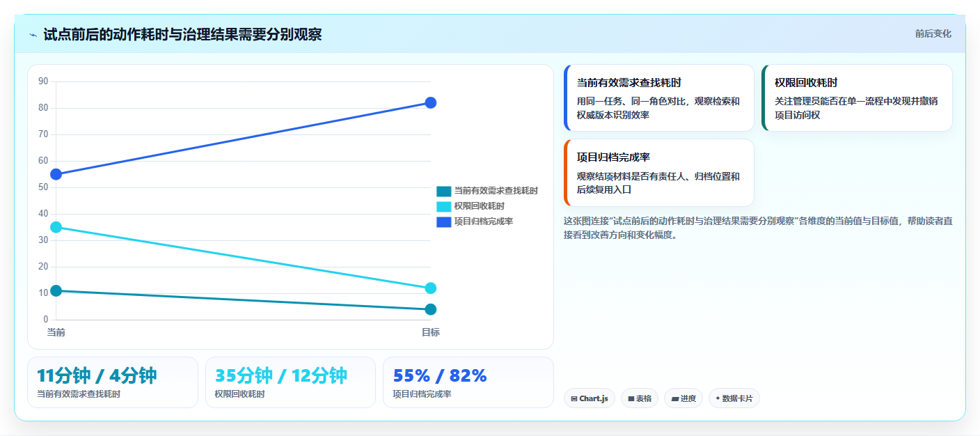Click the 权限回收耗时 data point at 目标
The width and height of the screenshot is (980, 436).
pos(430,288)
